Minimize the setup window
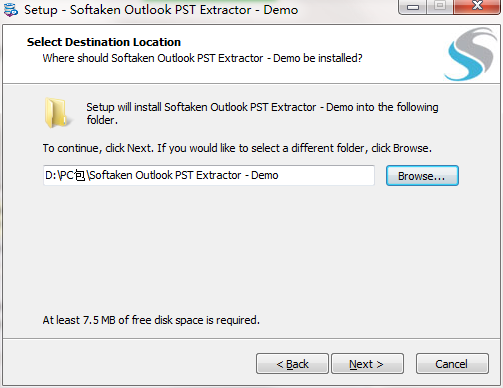This screenshot has width=503, height=388. click(413, 7)
